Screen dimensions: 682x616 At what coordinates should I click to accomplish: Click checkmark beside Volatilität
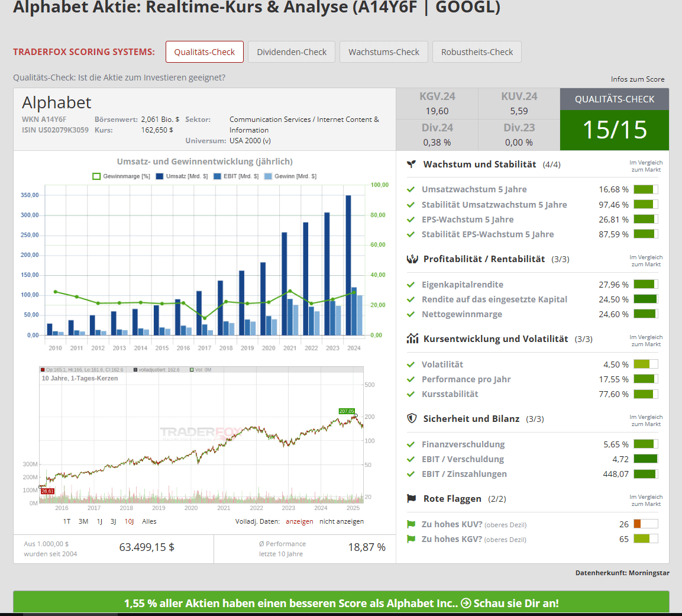(411, 365)
